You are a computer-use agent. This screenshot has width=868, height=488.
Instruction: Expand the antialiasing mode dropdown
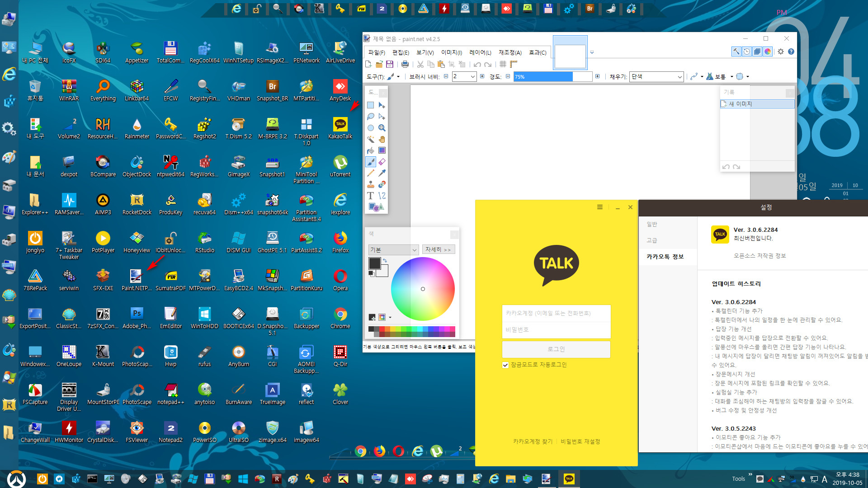tap(702, 77)
